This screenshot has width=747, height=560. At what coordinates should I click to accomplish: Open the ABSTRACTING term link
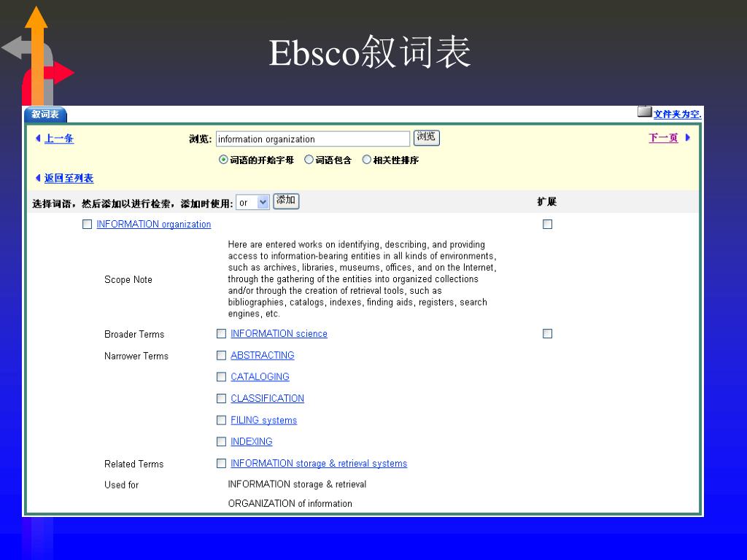(x=263, y=355)
